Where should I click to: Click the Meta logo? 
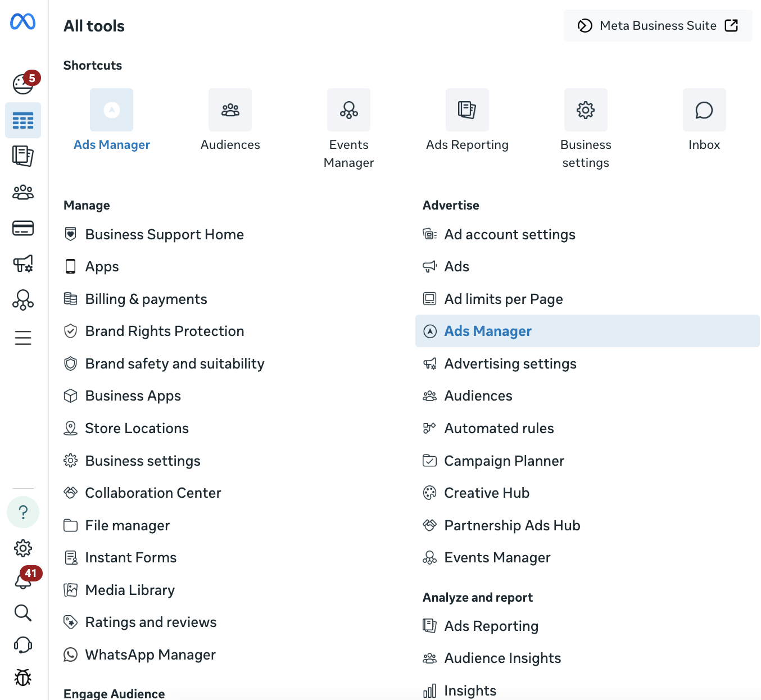22,22
